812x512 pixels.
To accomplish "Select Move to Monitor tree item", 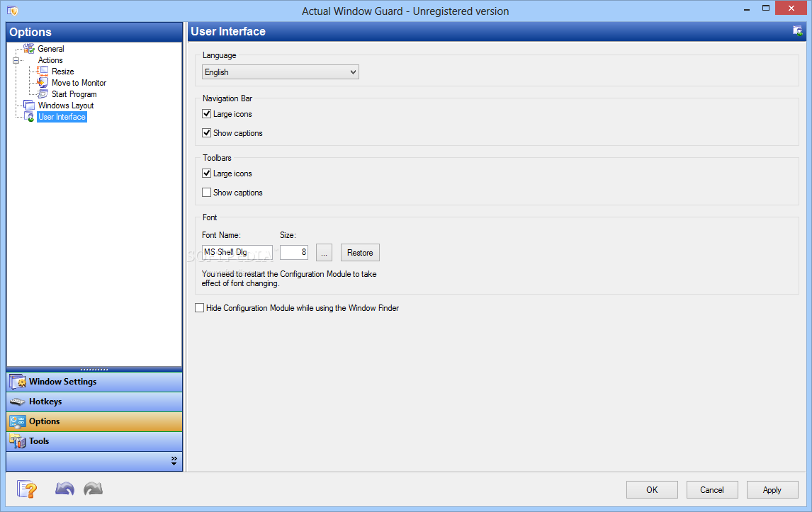I will pos(79,83).
